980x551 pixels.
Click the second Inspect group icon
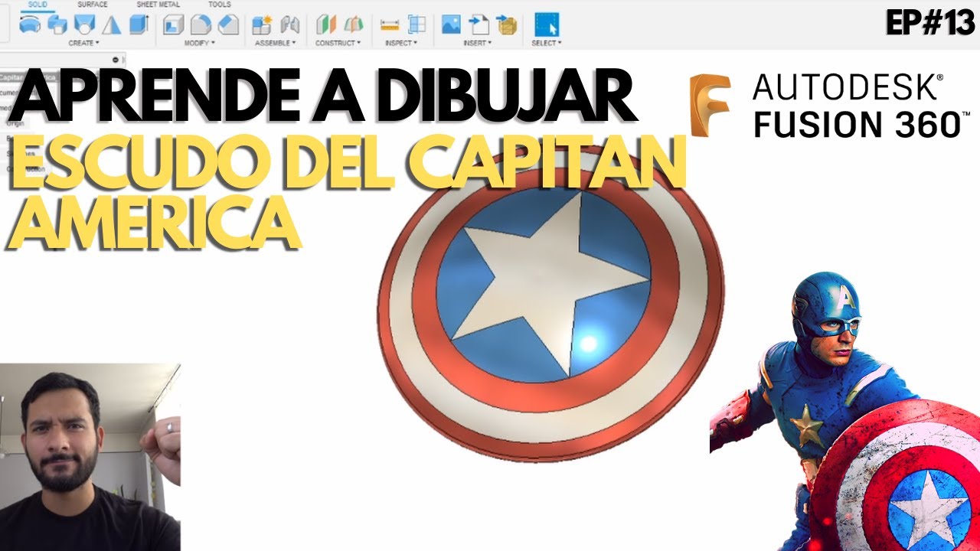pos(416,25)
